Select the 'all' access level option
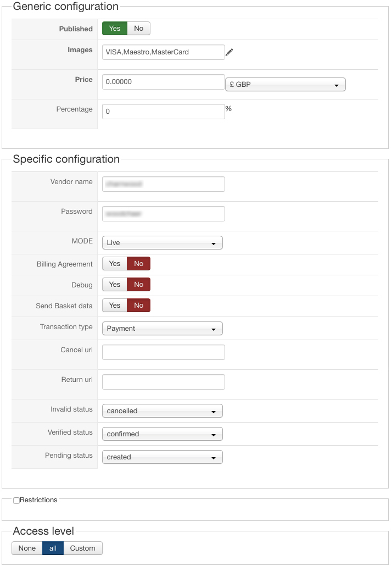 click(53, 548)
